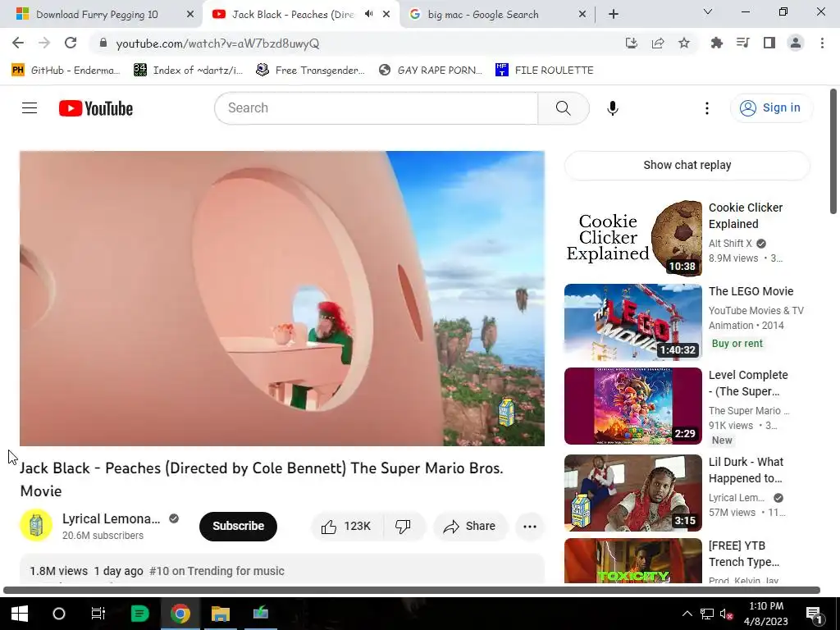
Task: Toggle Chrome side panel
Action: [x=769, y=43]
